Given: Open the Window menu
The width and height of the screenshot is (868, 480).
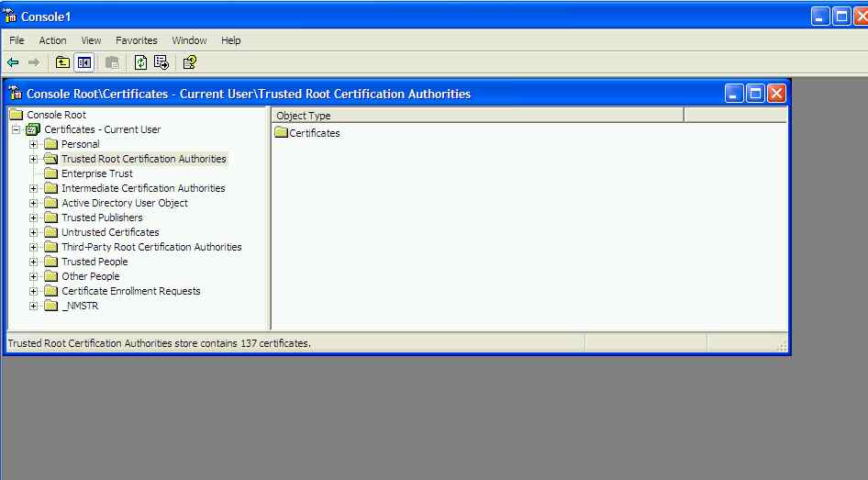Looking at the screenshot, I should 189,40.
